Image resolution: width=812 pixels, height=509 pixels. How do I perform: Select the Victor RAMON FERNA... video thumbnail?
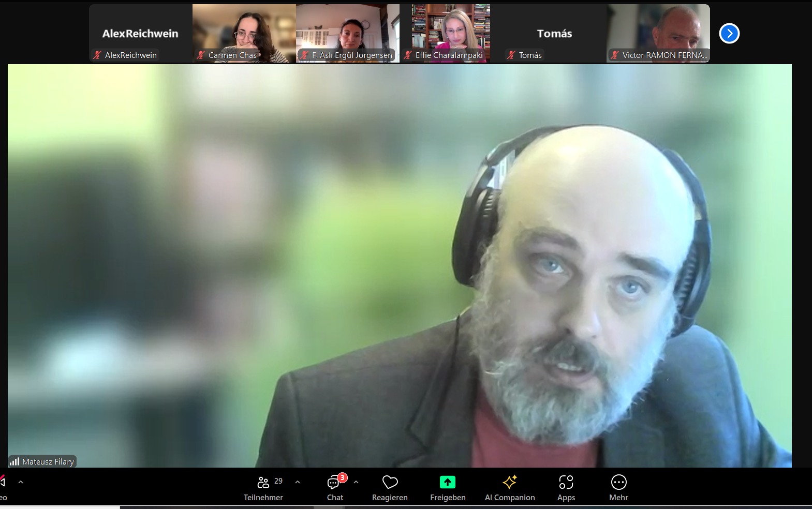[658, 31]
